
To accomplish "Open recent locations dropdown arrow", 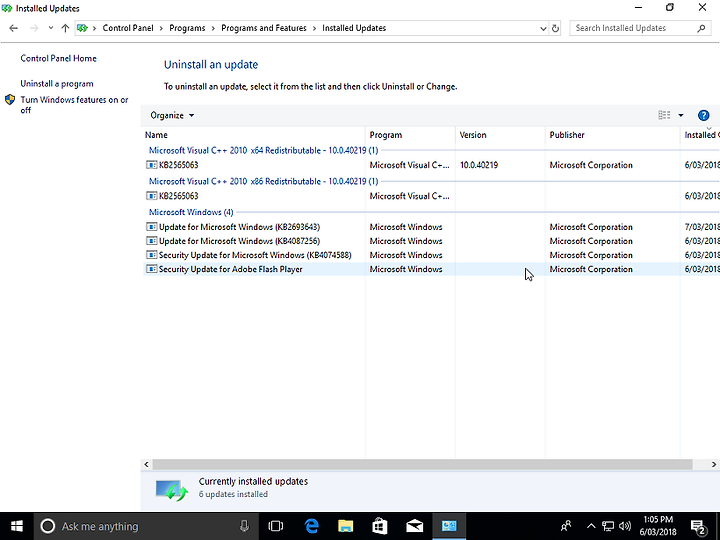I will [51, 28].
